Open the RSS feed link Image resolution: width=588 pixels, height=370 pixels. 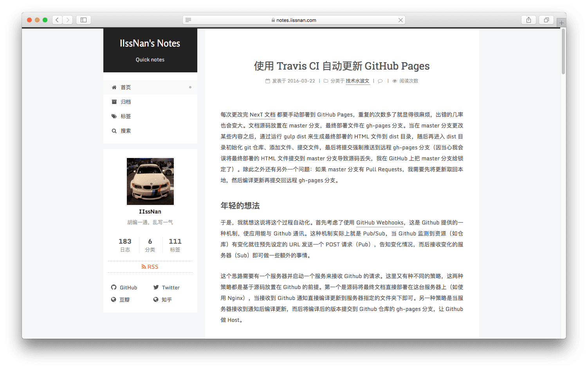[150, 267]
